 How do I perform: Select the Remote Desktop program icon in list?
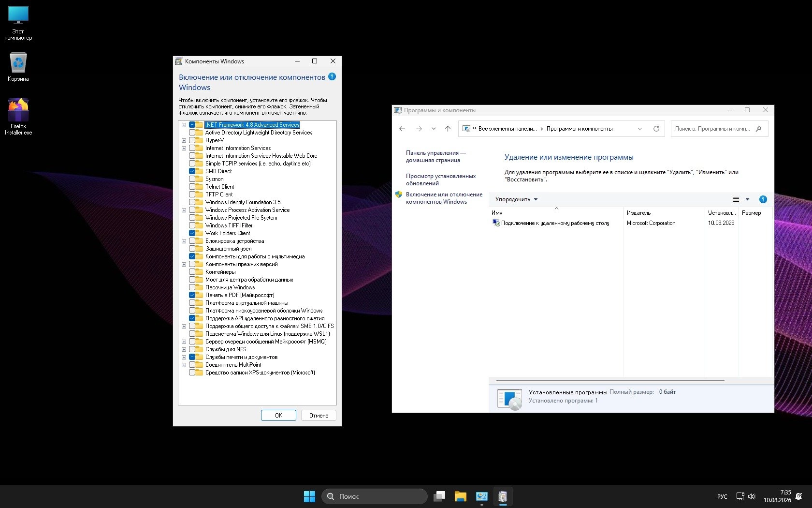(496, 223)
